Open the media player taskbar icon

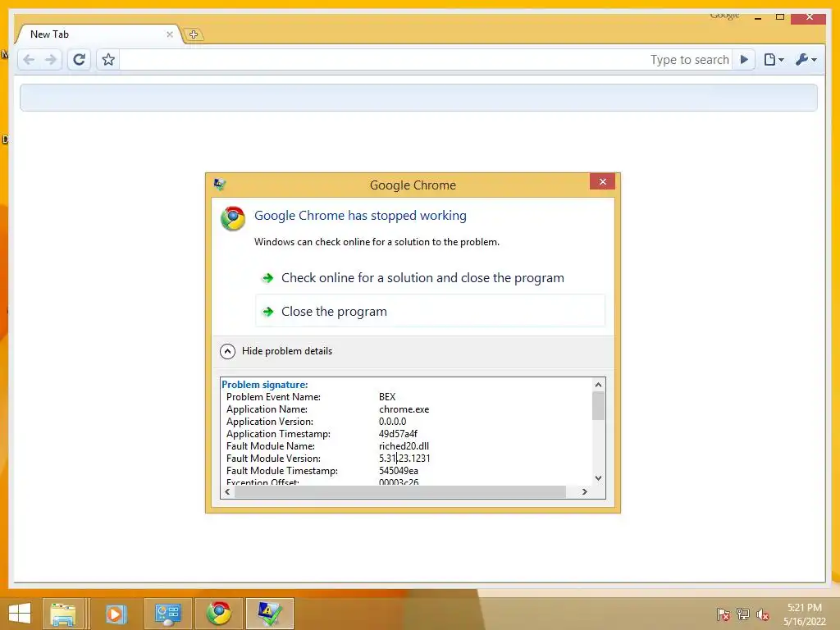point(116,614)
